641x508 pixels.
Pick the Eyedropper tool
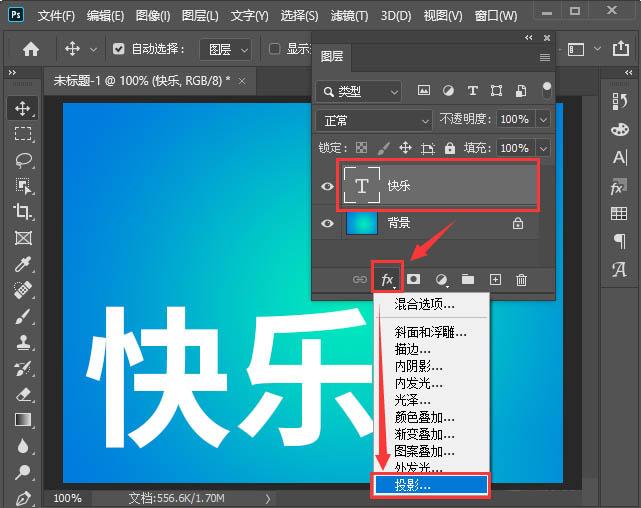coord(23,264)
